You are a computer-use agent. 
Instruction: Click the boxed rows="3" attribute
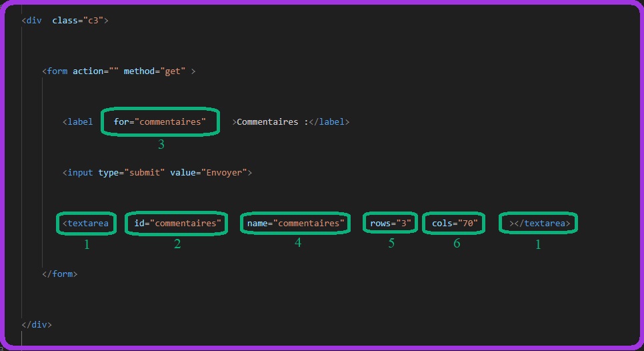point(390,223)
